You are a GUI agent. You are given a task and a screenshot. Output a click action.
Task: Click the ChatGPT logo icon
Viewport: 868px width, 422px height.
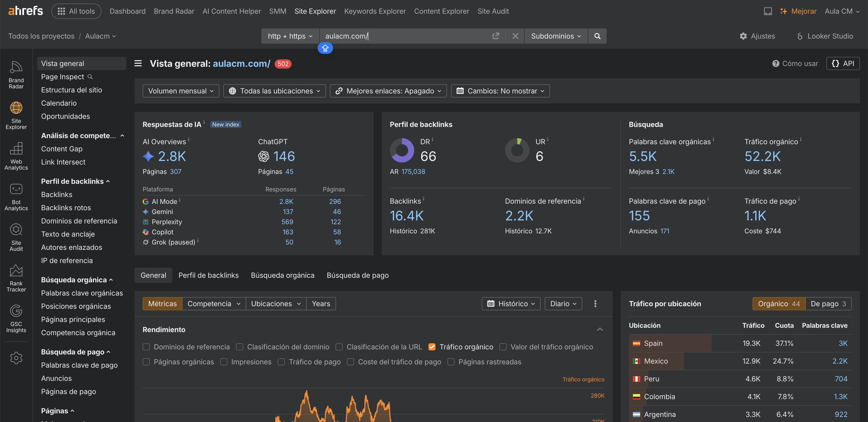[x=264, y=156]
